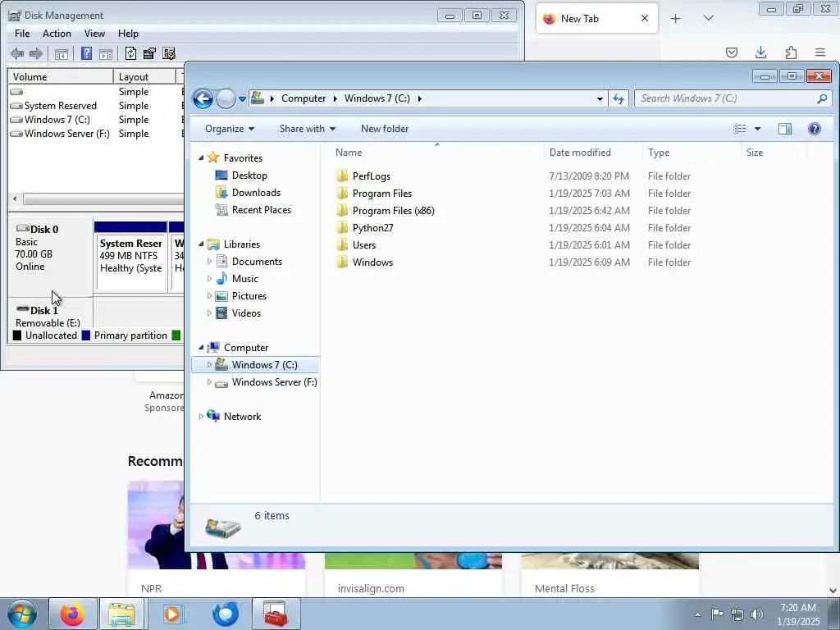Screen dimensions: 840x630
Task: Click Explorer forward navigation button
Action: 226,98
